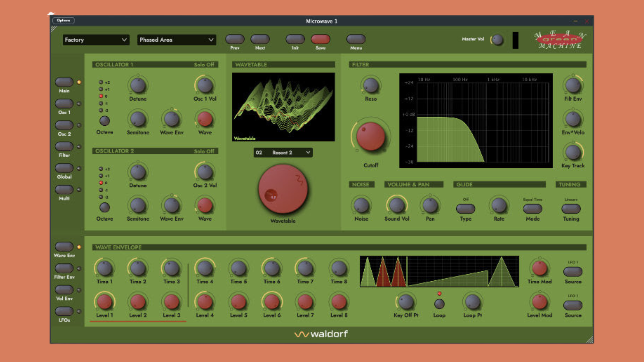Click the red Cutoff filter knob
This screenshot has width=644, height=362.
click(x=370, y=136)
